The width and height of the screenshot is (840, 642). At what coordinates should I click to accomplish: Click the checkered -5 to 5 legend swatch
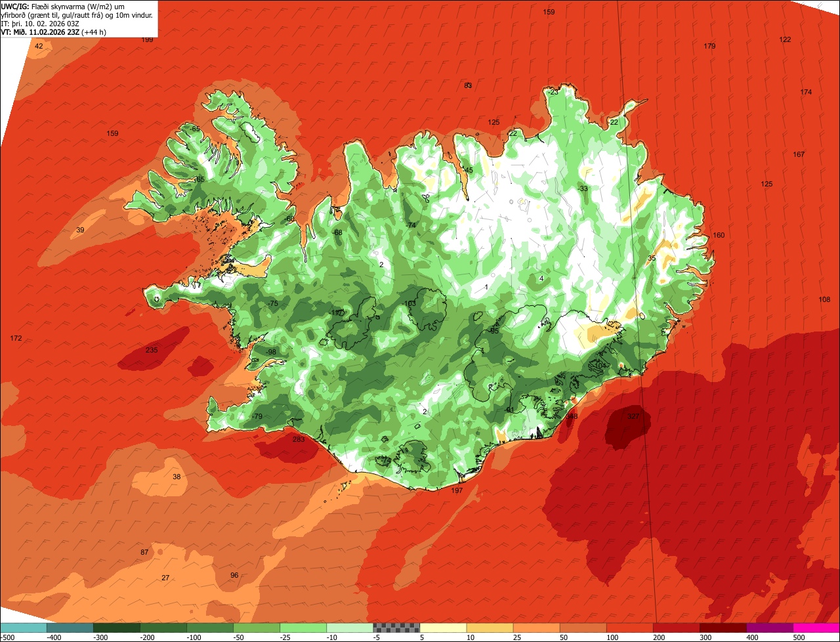[x=396, y=628]
